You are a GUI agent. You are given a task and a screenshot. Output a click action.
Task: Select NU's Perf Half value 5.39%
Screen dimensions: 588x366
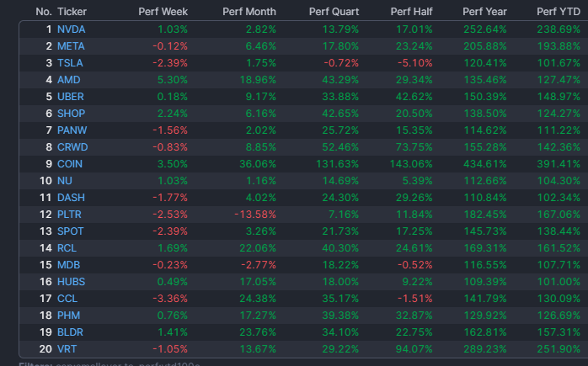point(417,181)
